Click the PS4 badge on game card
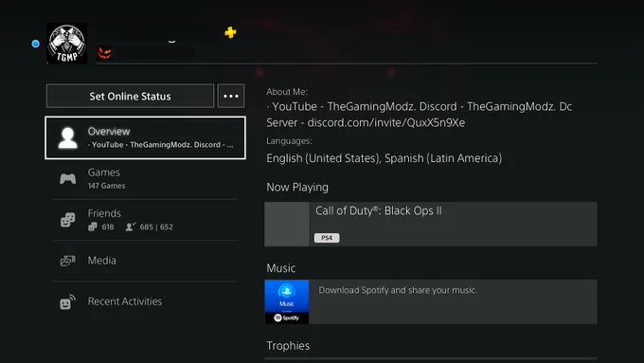This screenshot has width=644, height=363. click(x=327, y=238)
